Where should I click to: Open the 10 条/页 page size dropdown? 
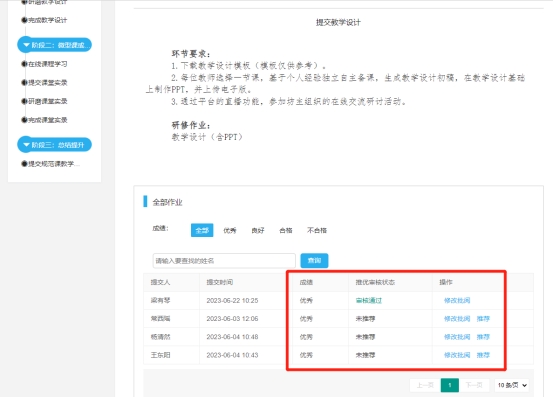coord(513,385)
